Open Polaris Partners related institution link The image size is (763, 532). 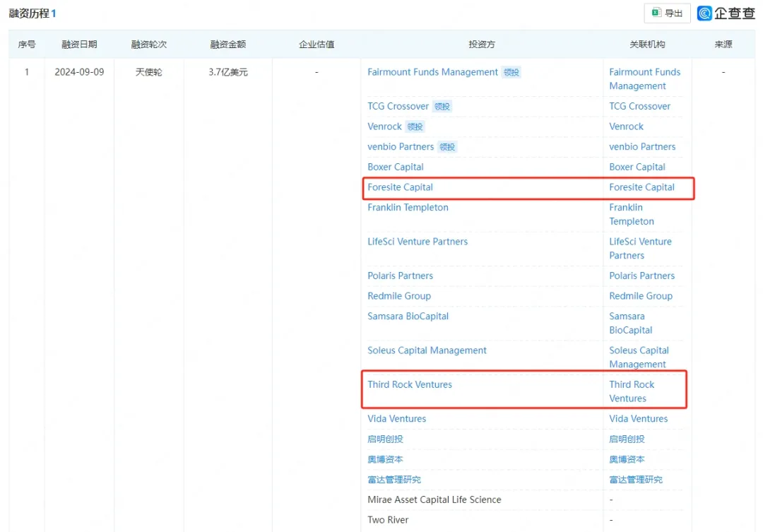coord(641,276)
